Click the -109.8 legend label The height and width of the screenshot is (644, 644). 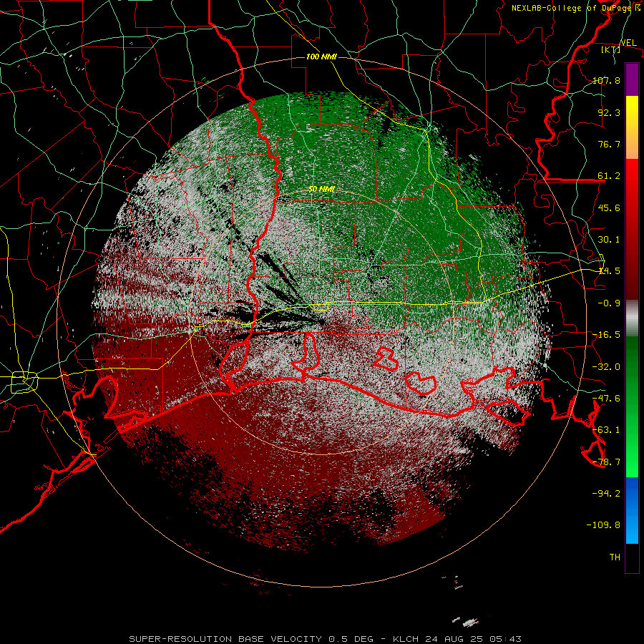pos(604,525)
